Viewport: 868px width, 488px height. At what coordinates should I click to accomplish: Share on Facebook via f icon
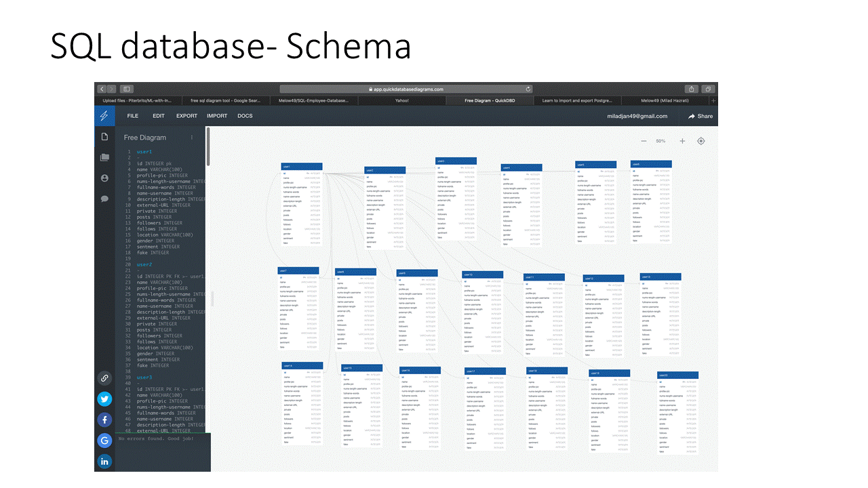(104, 420)
